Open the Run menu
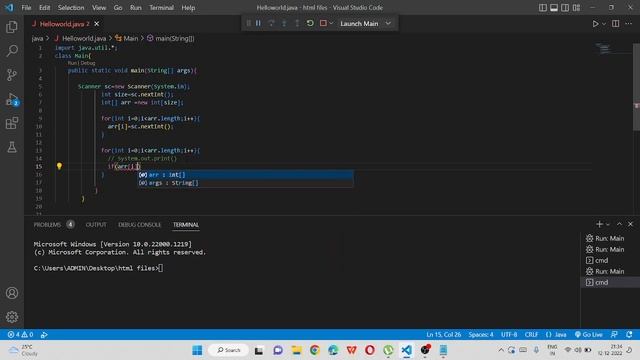 point(136,8)
